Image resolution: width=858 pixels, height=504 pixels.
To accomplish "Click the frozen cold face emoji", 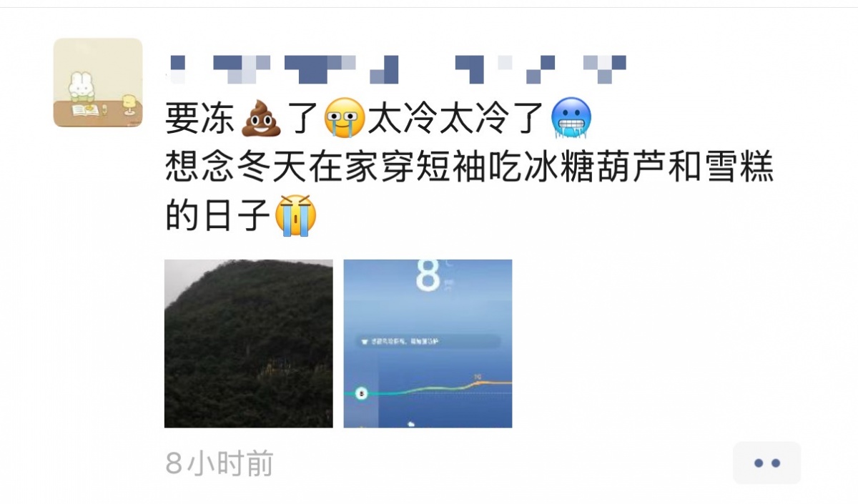I will [x=572, y=119].
